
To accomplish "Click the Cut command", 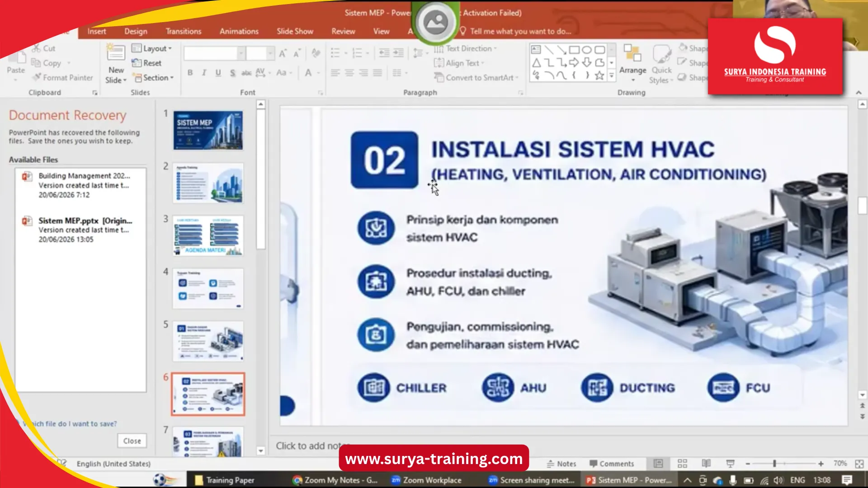I will click(x=44, y=48).
